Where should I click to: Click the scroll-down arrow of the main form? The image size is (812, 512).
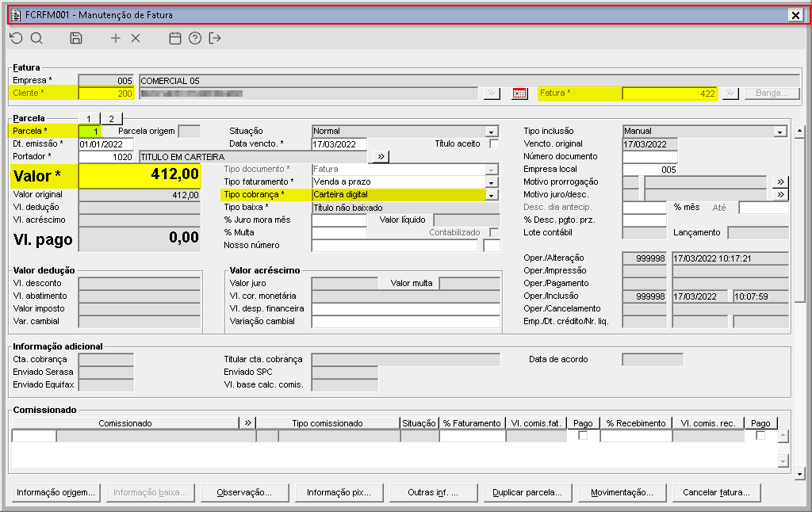pos(799,474)
